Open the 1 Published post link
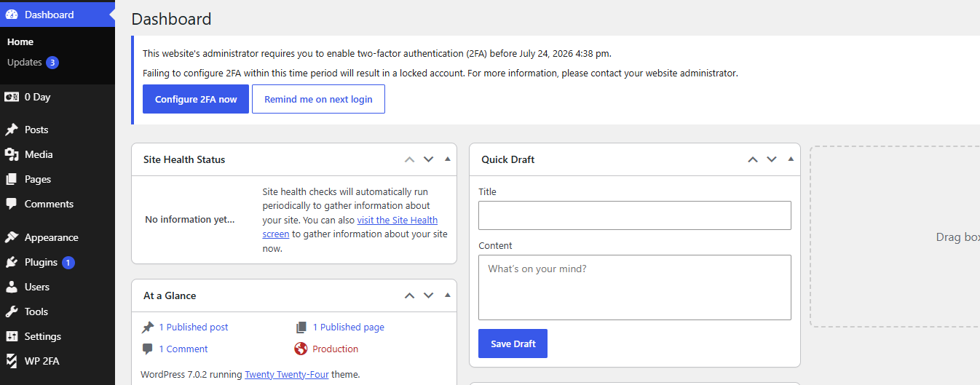 (x=194, y=328)
